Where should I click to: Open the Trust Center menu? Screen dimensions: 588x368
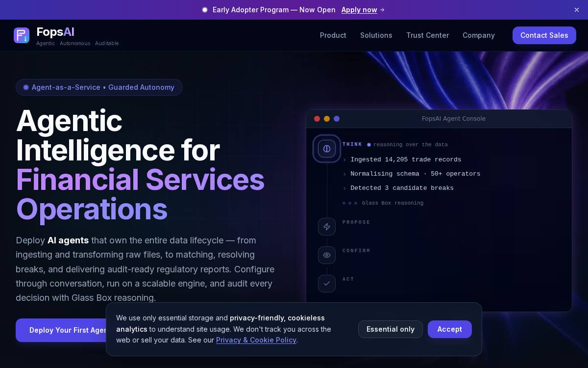pyautogui.click(x=427, y=35)
